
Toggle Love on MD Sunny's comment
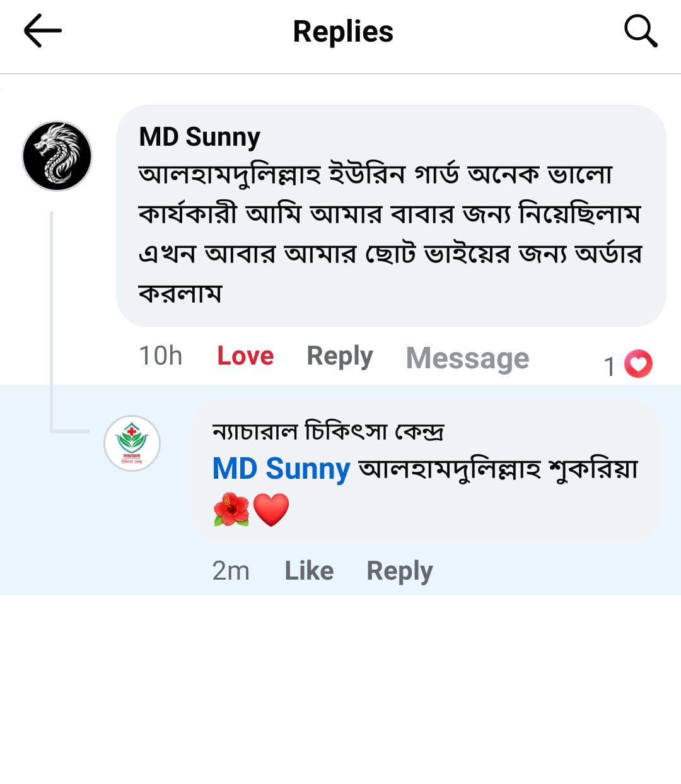245,356
